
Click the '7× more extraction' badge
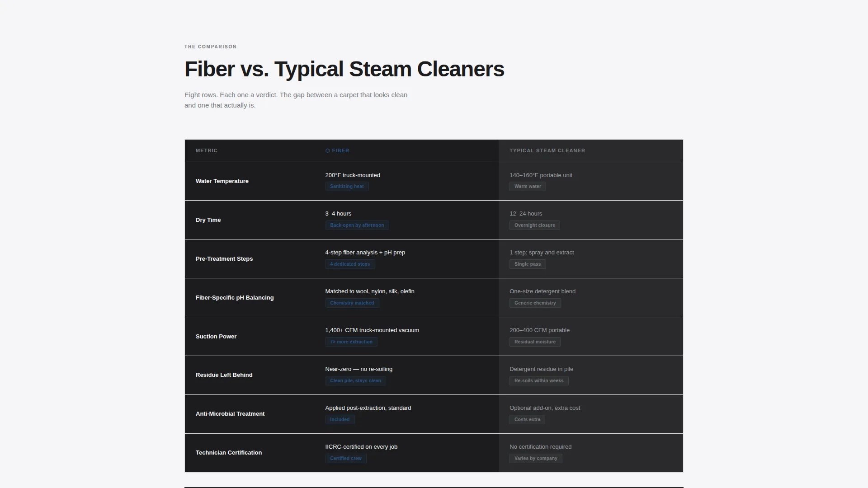pyautogui.click(x=351, y=342)
